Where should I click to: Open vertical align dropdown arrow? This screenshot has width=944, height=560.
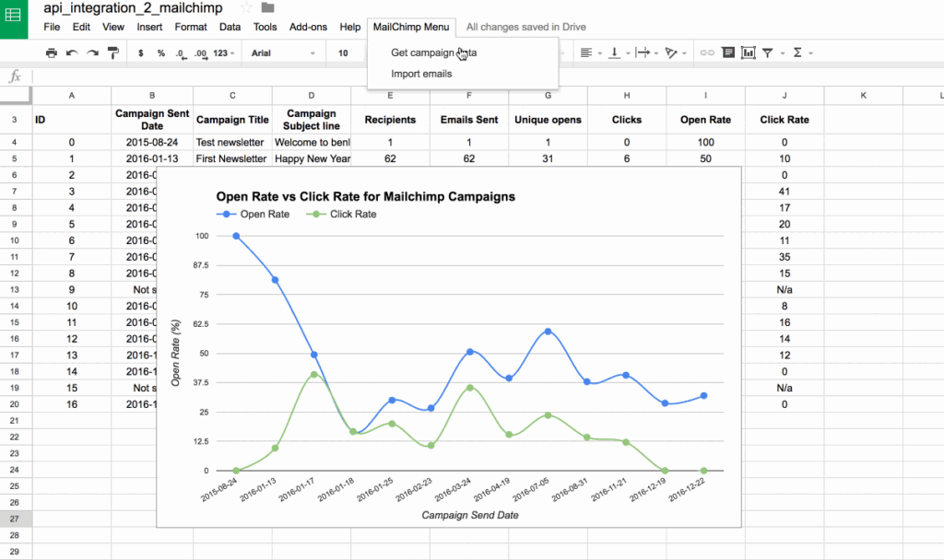(628, 52)
